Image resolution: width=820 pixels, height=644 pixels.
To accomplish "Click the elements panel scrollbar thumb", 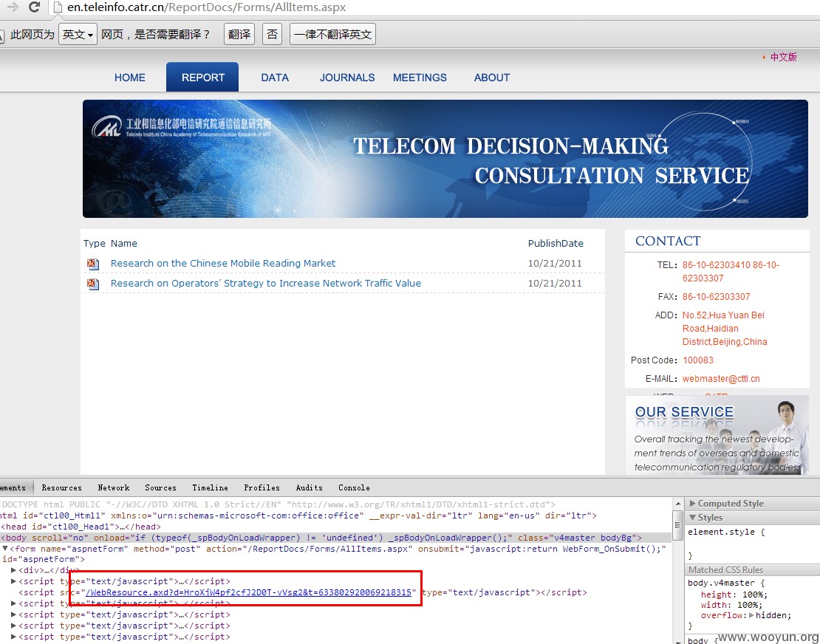I will [x=677, y=526].
